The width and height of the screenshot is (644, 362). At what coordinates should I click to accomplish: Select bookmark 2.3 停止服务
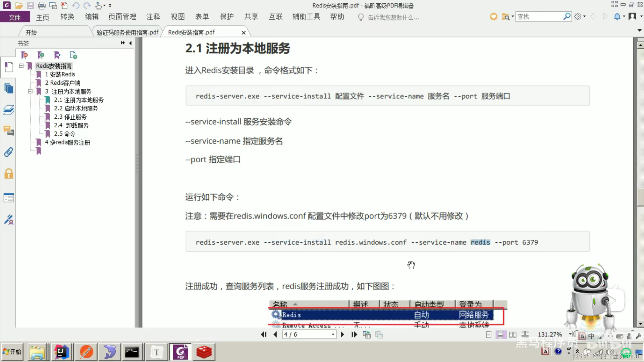pyautogui.click(x=70, y=117)
